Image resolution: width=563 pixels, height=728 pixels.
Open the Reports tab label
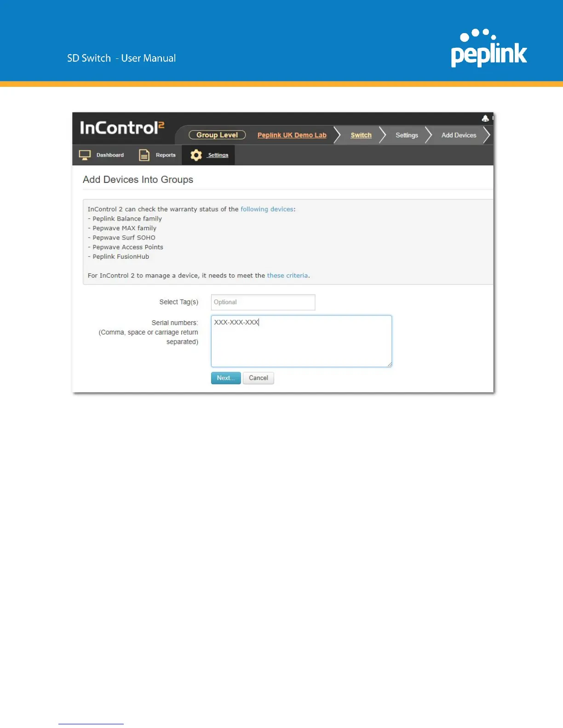click(x=166, y=155)
